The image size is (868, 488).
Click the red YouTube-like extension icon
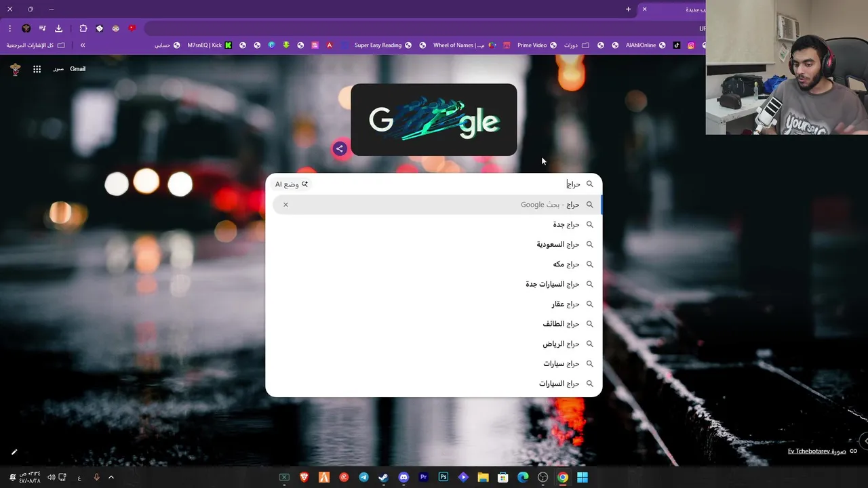(132, 28)
